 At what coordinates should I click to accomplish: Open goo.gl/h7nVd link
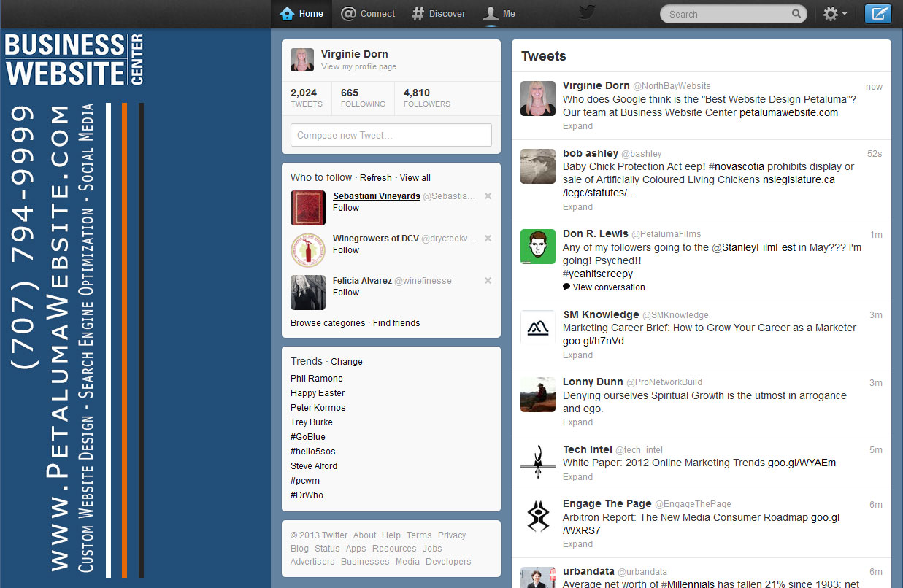click(x=593, y=341)
